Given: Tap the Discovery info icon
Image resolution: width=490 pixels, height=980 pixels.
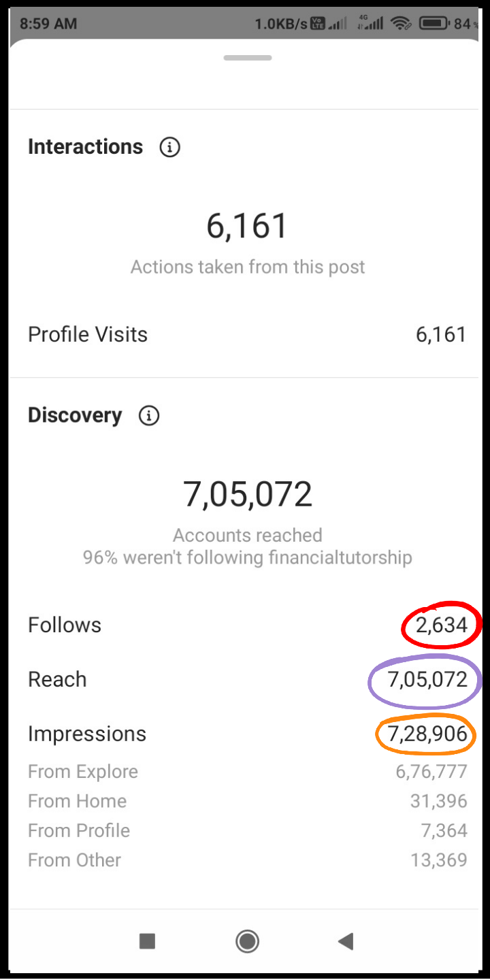Looking at the screenshot, I should pyautogui.click(x=148, y=416).
